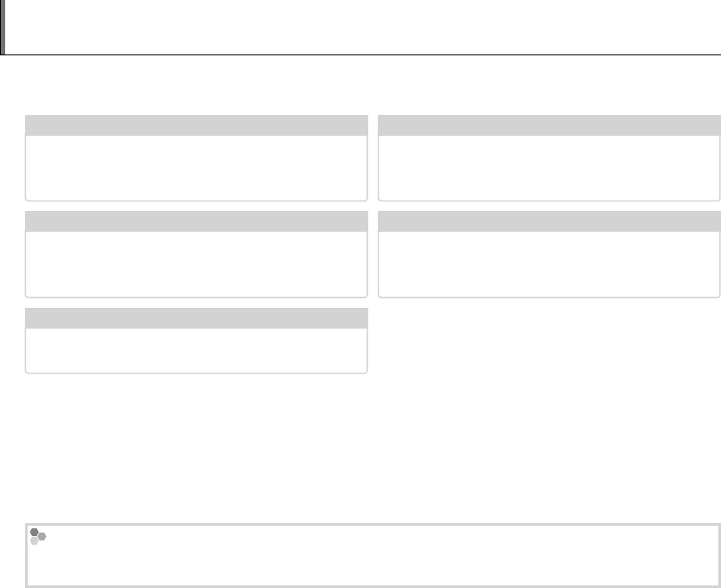Click inside the top-right card's white body

(x=549, y=167)
